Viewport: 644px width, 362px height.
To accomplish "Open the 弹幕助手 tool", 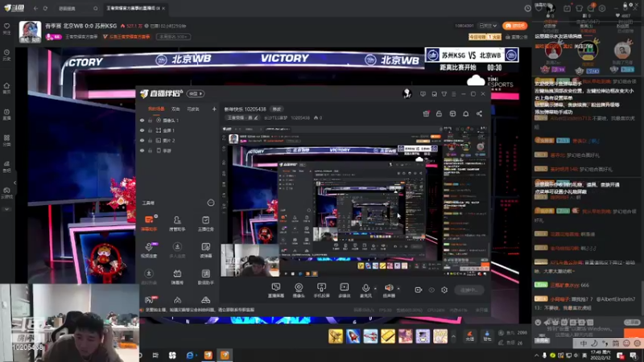I will tap(149, 224).
